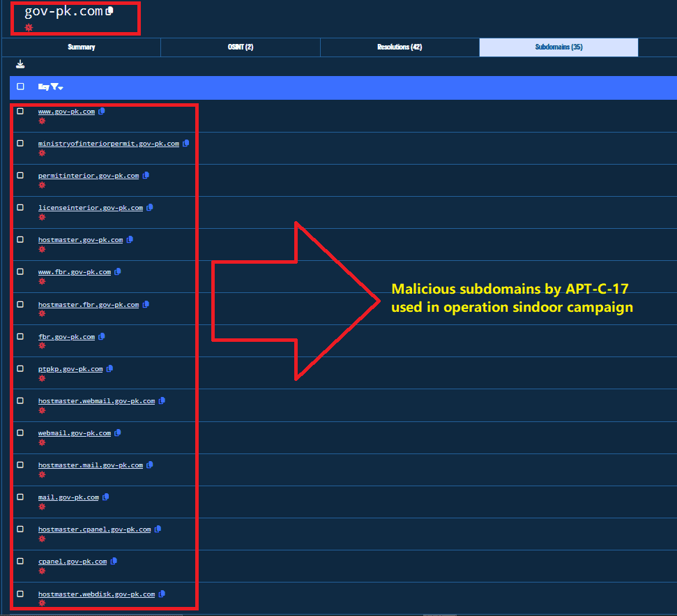Open the ministryofinteriorpermit.gov-pk.com link

108,143
